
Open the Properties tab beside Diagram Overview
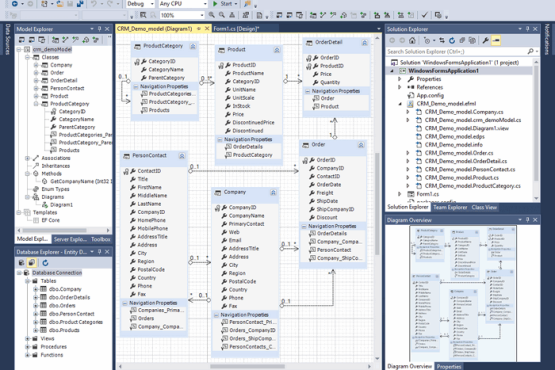click(x=449, y=366)
